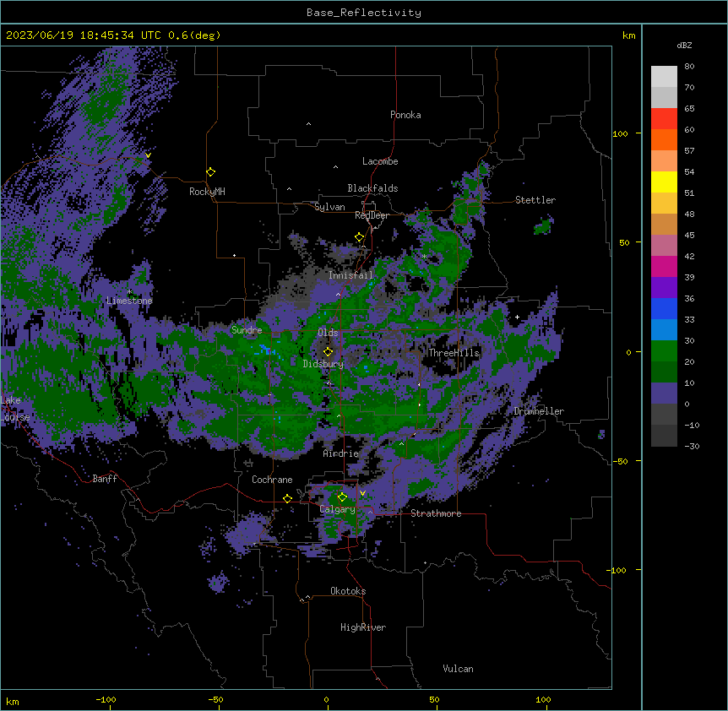The width and height of the screenshot is (728, 711).
Task: Click the RockyMH label
Action: pos(207,192)
